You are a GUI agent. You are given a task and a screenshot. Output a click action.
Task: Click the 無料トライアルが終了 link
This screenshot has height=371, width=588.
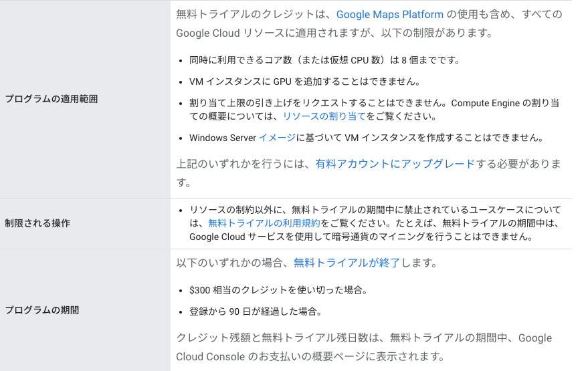pyautogui.click(x=347, y=263)
